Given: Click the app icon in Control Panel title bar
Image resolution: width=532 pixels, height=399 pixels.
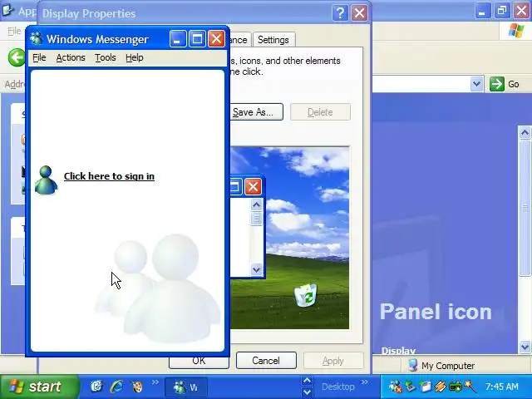Looking at the screenshot, I should click(8, 10).
